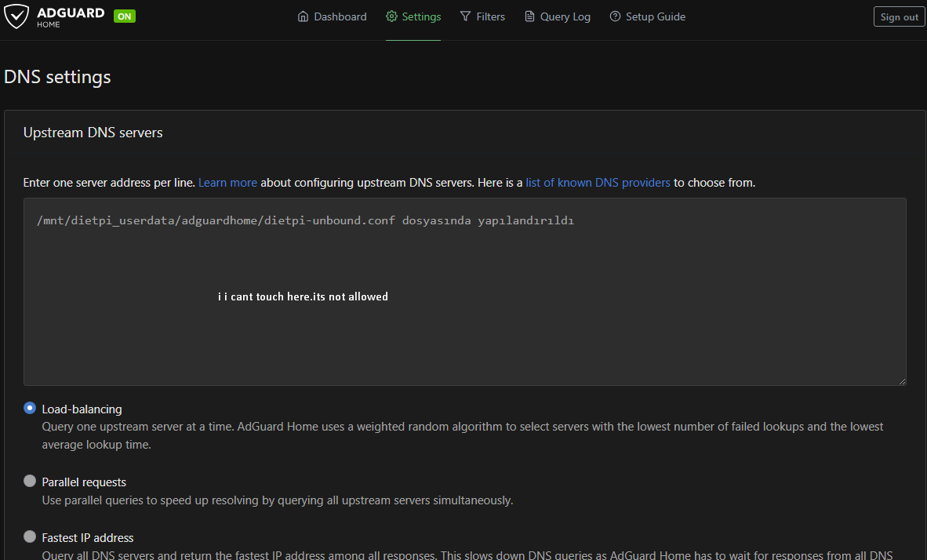
Task: Click the Parallel requests description text
Action: point(278,500)
